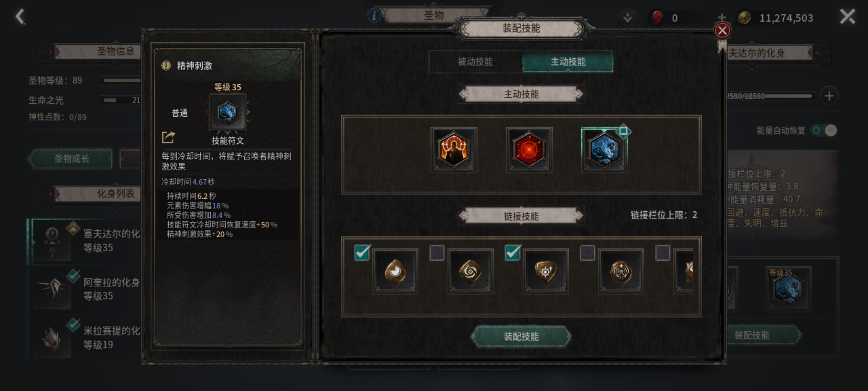Click the plus next to the energy bar
Viewport: 868px width, 391px height.
tap(829, 96)
